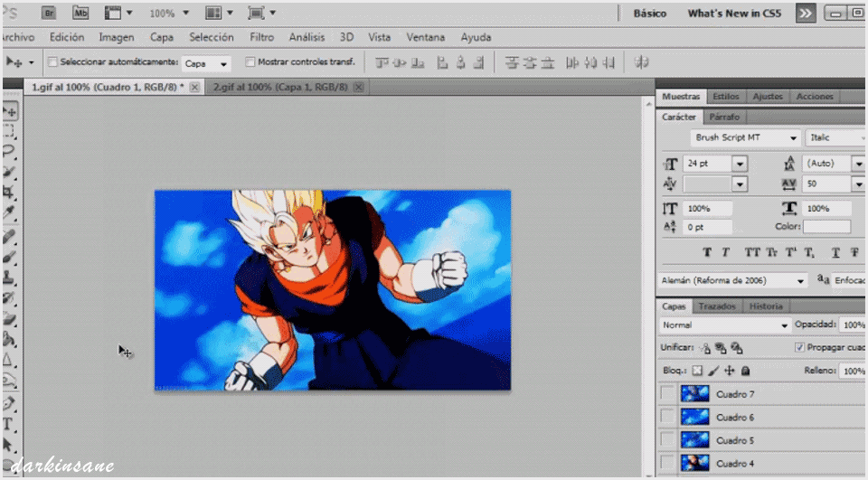Select the Pen tool
The width and height of the screenshot is (868, 480).
9,403
